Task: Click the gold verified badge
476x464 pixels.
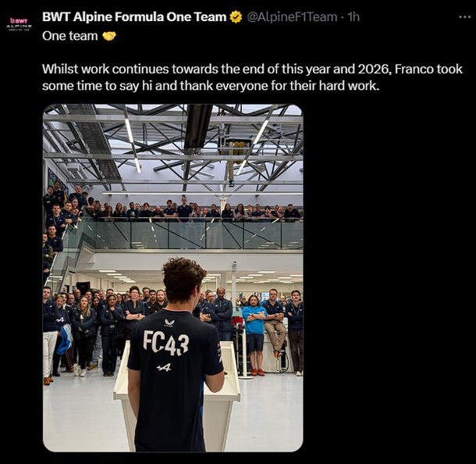Action: 235,17
